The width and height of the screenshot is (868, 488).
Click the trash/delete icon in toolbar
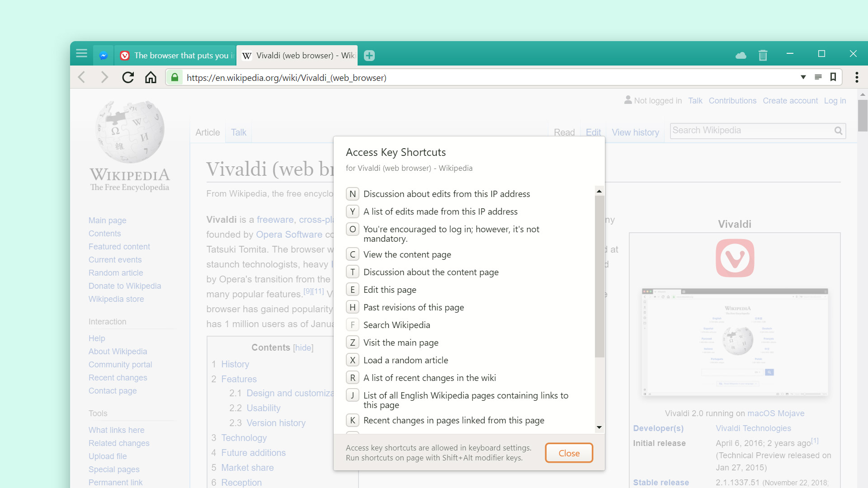[762, 54]
